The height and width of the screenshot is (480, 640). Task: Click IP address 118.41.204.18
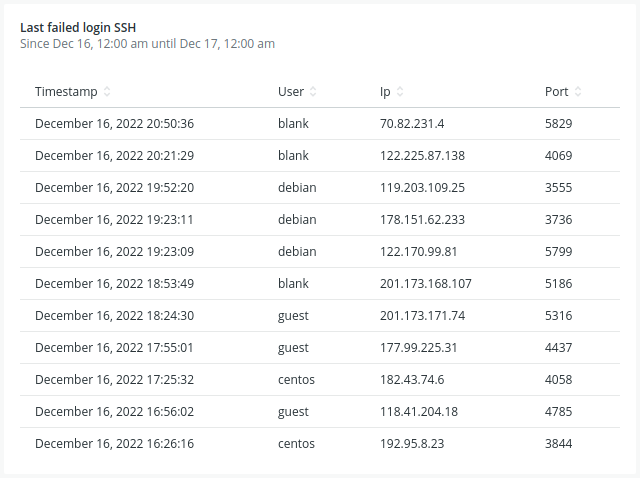click(419, 412)
